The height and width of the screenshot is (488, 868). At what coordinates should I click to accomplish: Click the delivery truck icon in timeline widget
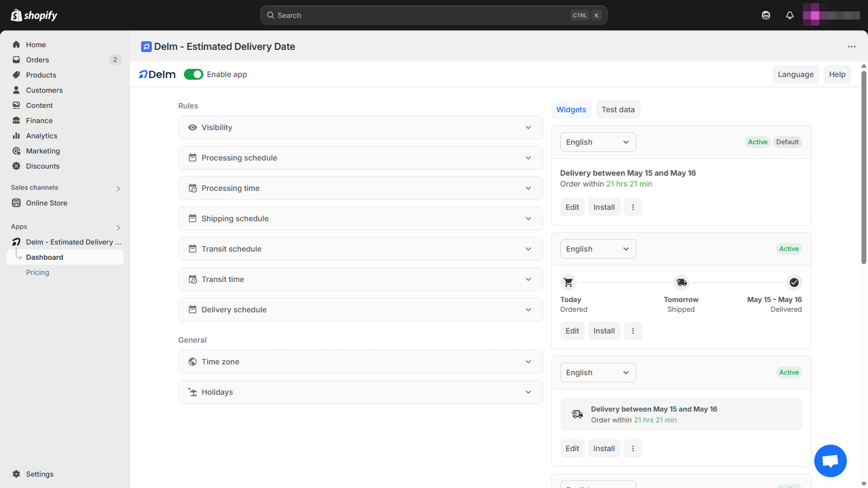[681, 282]
